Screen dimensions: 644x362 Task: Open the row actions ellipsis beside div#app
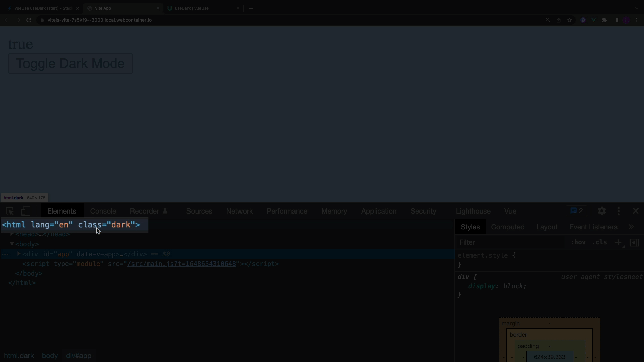(x=5, y=254)
